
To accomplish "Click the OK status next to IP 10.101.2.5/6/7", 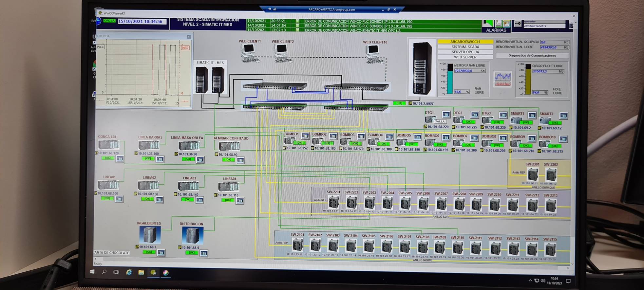I will (x=399, y=103).
